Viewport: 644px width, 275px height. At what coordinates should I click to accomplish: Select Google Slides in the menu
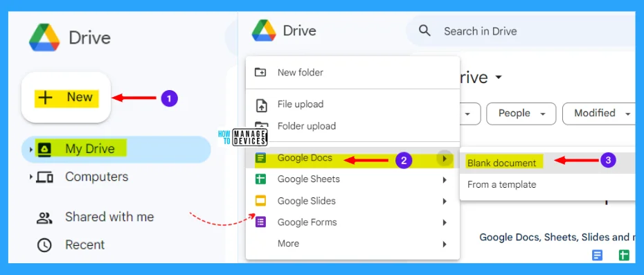pyautogui.click(x=352, y=201)
